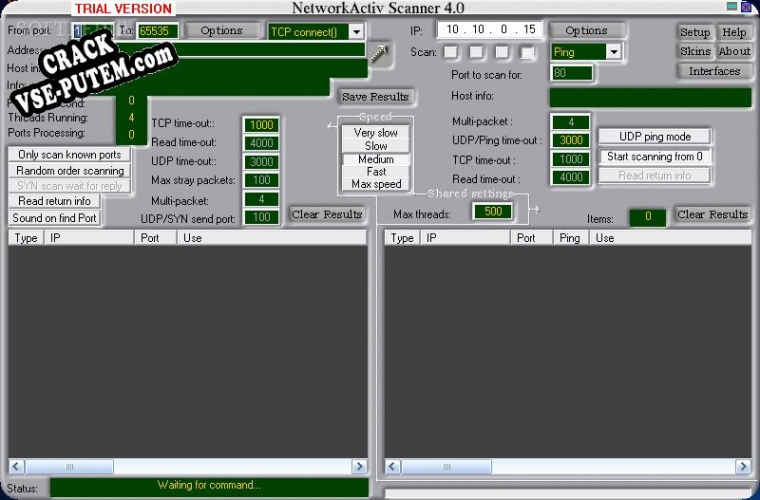Open the Skins menu button
This screenshot has height=500, width=760.
tap(695, 51)
